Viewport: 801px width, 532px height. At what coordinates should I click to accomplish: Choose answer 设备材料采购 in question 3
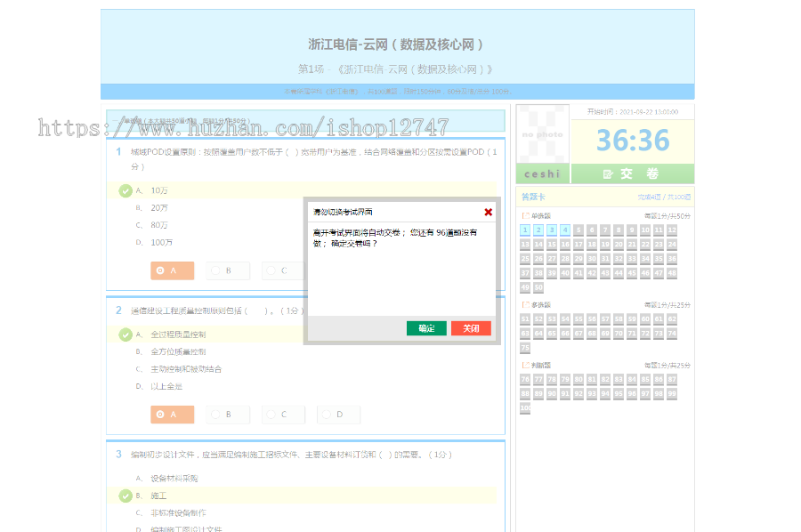[x=174, y=479]
